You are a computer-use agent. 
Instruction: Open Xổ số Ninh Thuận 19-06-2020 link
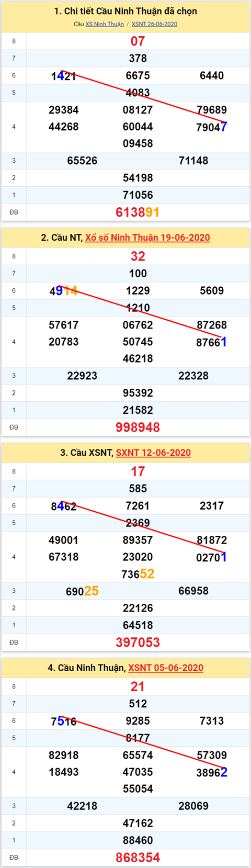(x=147, y=238)
